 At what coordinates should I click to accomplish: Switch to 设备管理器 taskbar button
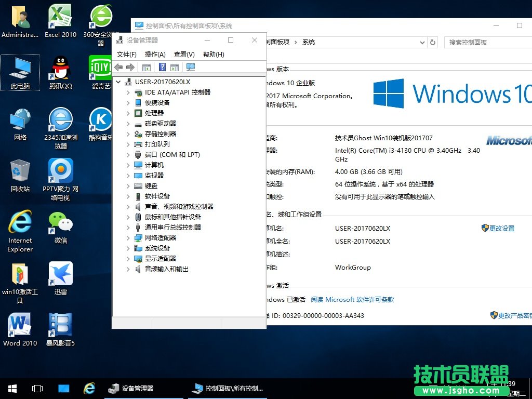pos(143,389)
